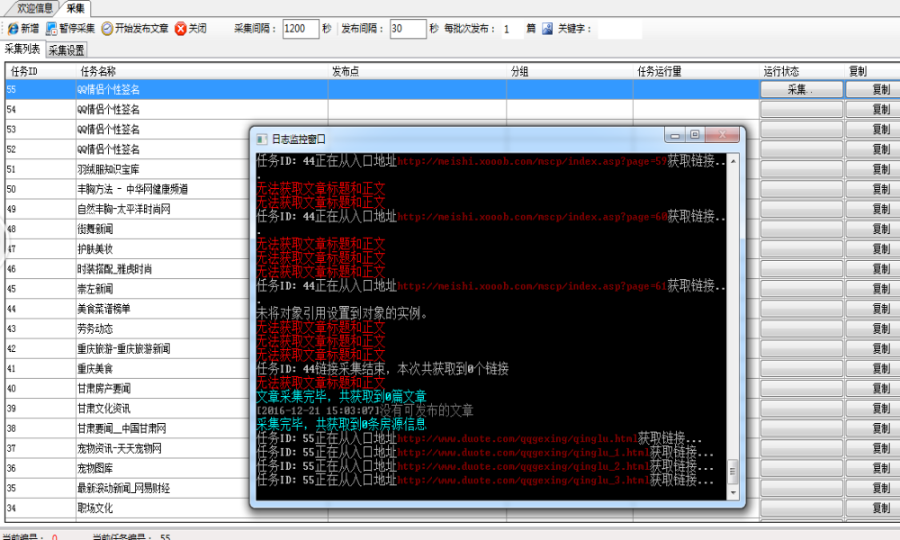This screenshot has height=540, width=900.
Task: Click the empty run-status button in row 54
Action: point(801,110)
